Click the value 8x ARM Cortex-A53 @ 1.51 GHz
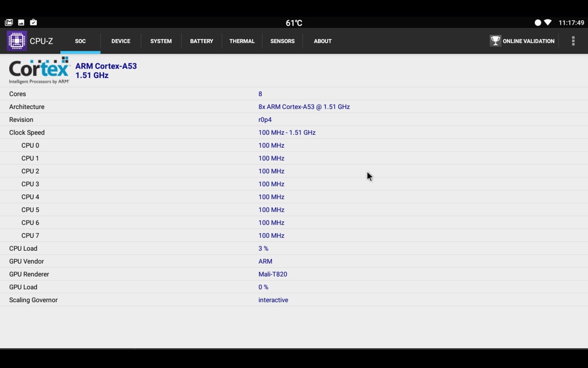The width and height of the screenshot is (588, 368). (x=304, y=107)
